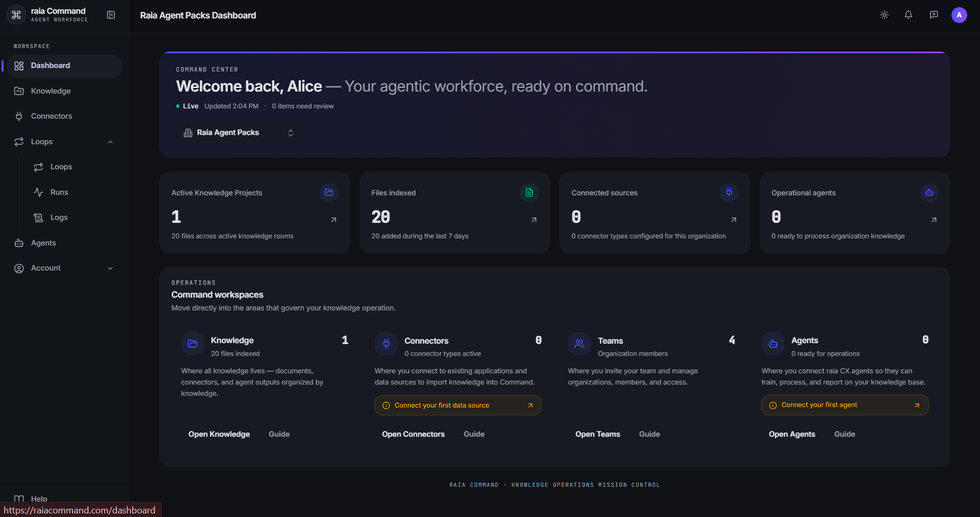Open Connectors in the sidebar

tap(64, 116)
